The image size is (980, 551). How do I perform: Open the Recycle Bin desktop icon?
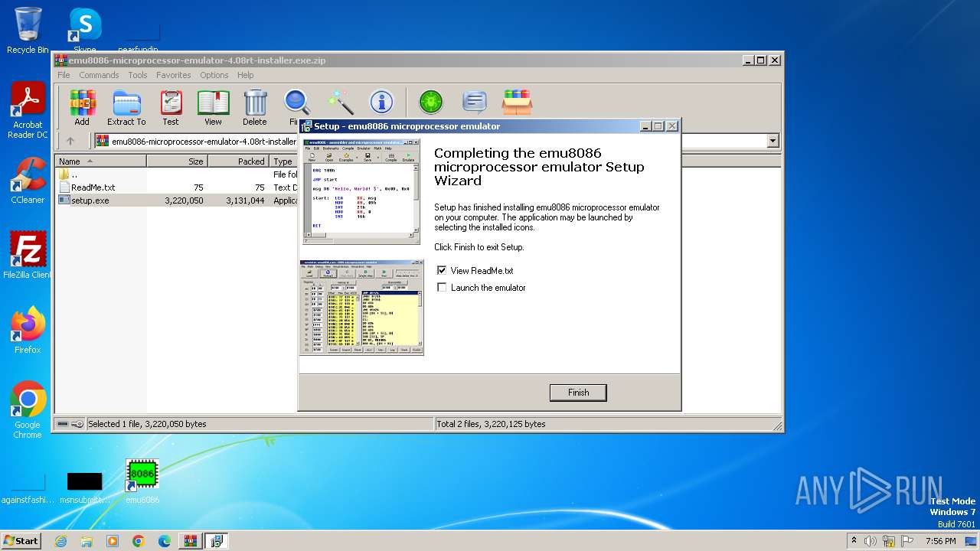click(28, 31)
